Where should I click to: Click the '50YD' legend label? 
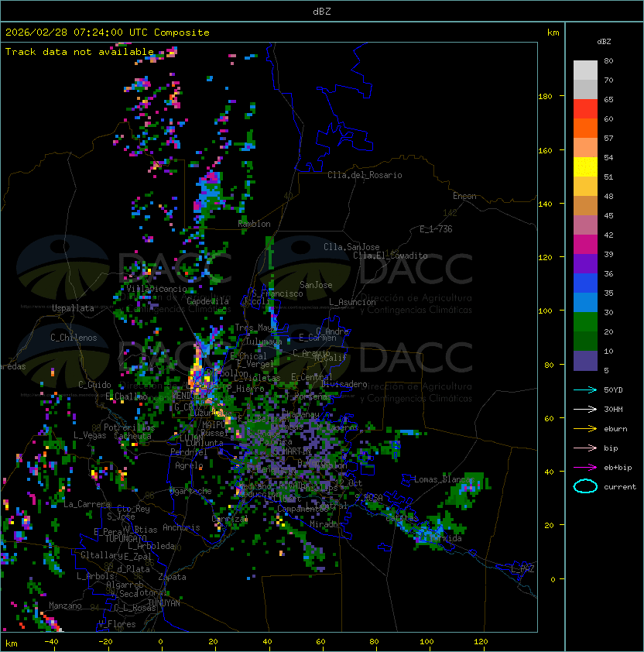(x=613, y=390)
